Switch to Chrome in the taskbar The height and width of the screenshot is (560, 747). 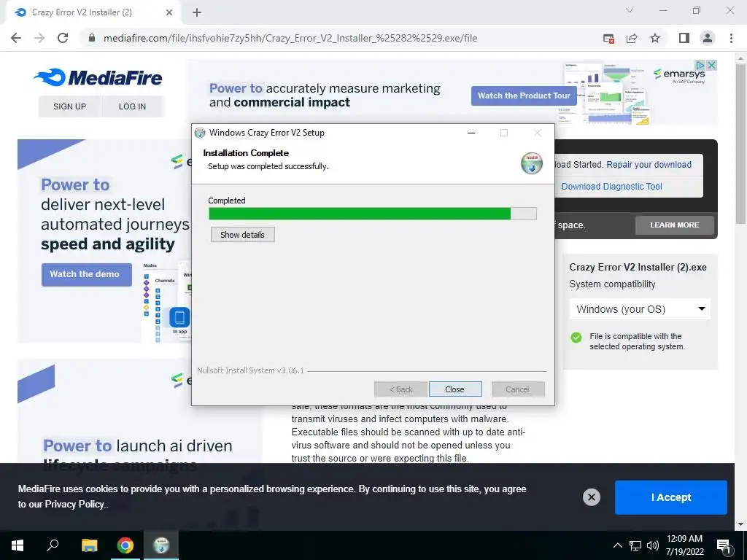coord(125,545)
